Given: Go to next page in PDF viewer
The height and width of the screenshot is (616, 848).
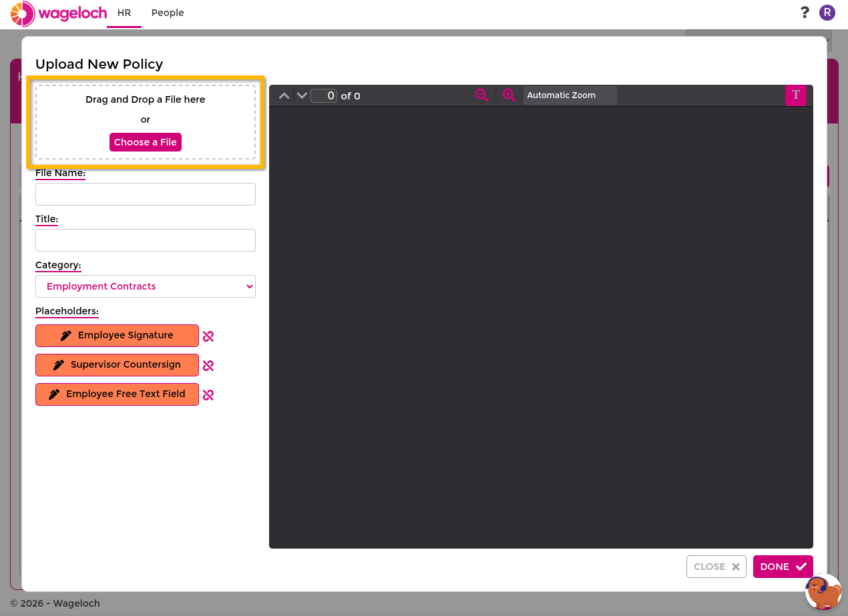Looking at the screenshot, I should click(x=302, y=95).
